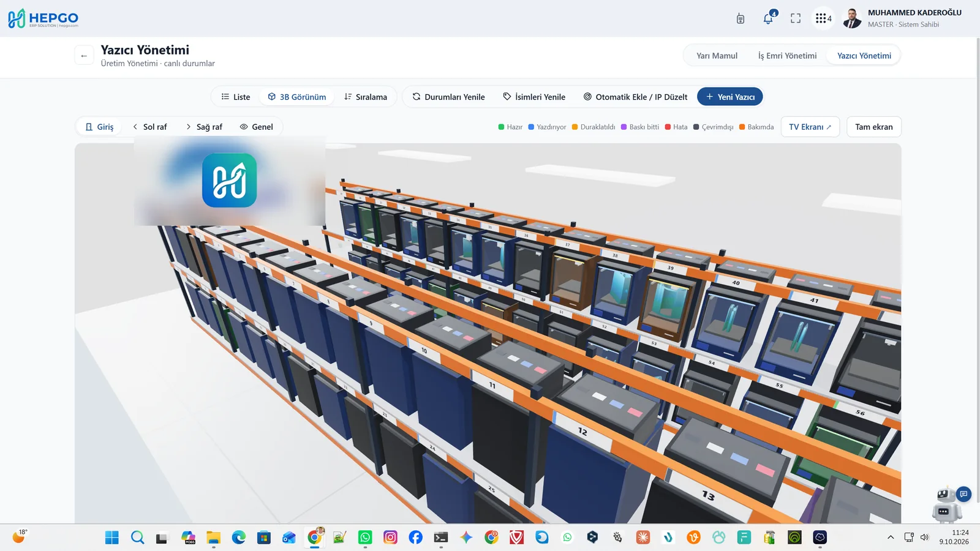Viewport: 980px width, 551px height.
Task: Switch camera to the Genel overview
Action: point(257,127)
